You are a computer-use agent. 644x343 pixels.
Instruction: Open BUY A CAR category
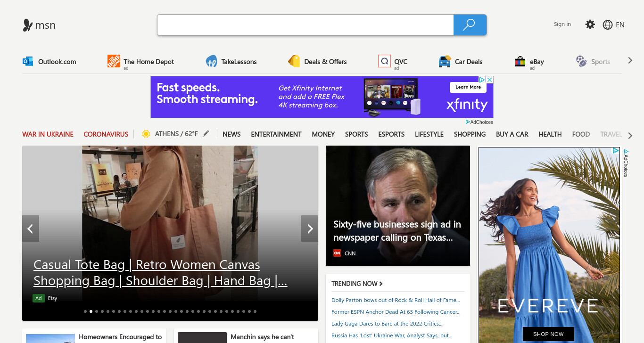tap(512, 134)
